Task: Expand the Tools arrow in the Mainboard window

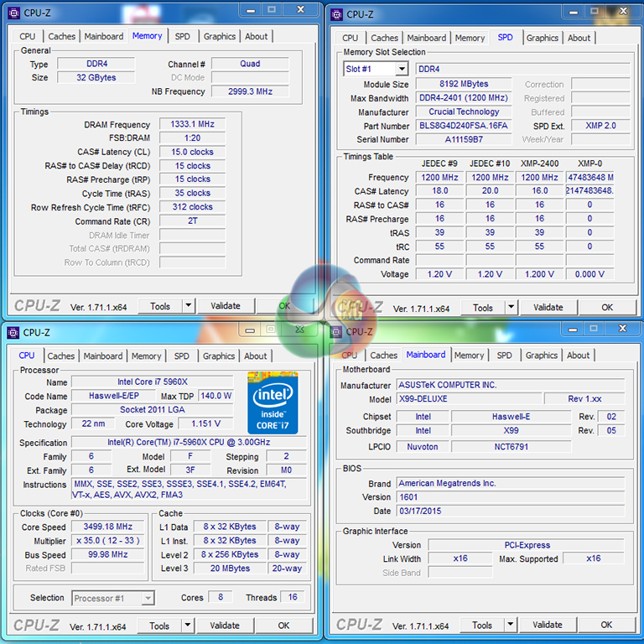Action: click(510, 625)
